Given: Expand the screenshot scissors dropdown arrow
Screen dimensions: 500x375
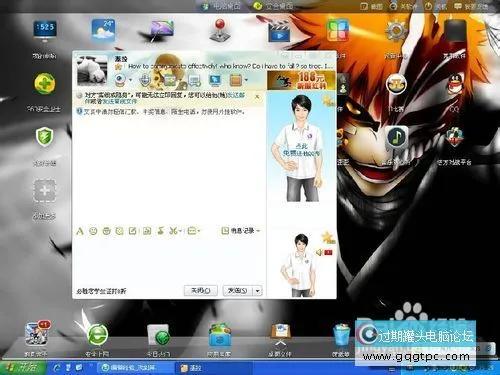Looking at the screenshot, I should 180,231.
